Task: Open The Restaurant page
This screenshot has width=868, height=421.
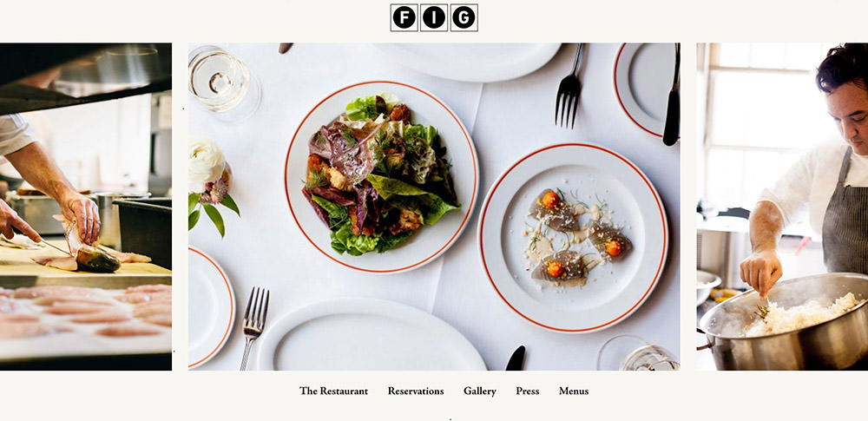Action: point(334,391)
